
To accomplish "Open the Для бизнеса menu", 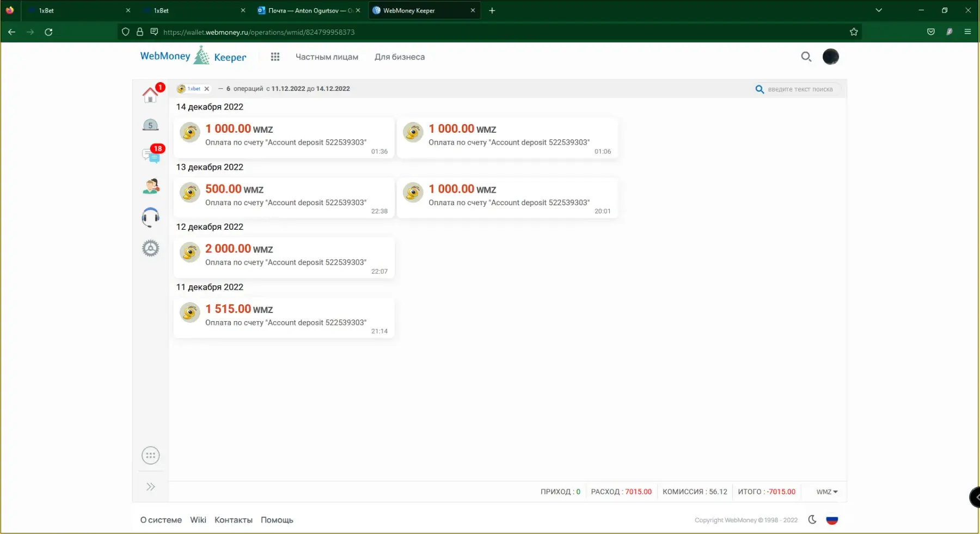I will click(x=399, y=57).
